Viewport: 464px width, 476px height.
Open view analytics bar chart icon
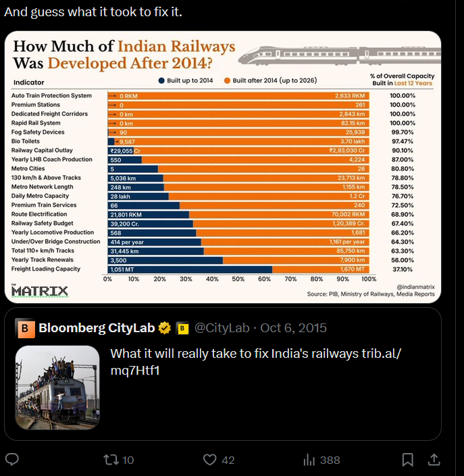tap(309, 460)
